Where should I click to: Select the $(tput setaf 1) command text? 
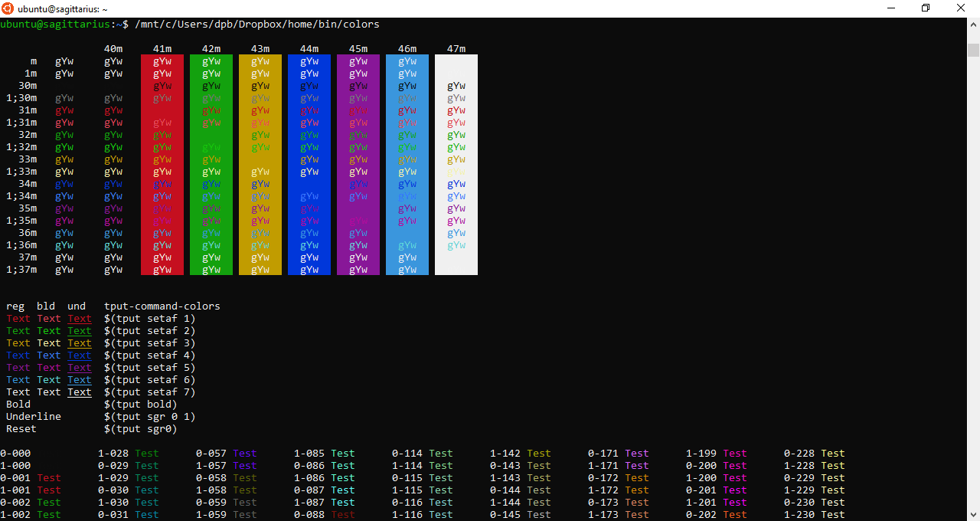click(150, 318)
